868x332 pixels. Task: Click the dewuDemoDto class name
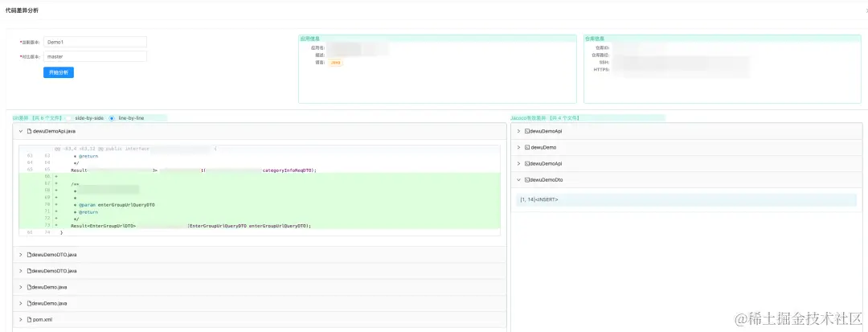[547, 180]
